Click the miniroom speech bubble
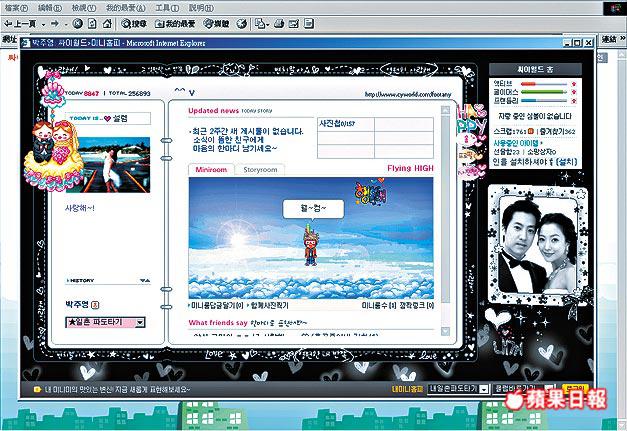The image size is (627, 431). tap(313, 209)
